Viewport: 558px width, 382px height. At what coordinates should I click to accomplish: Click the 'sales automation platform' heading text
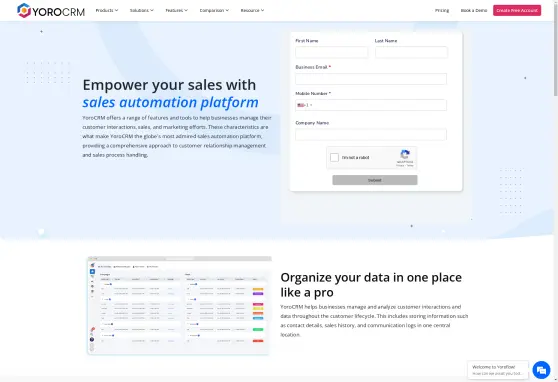170,103
